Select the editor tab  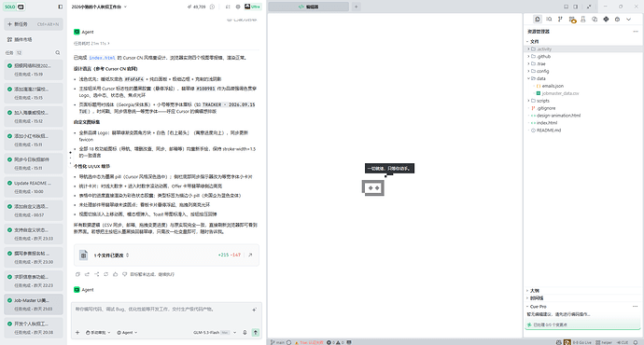coord(308,7)
